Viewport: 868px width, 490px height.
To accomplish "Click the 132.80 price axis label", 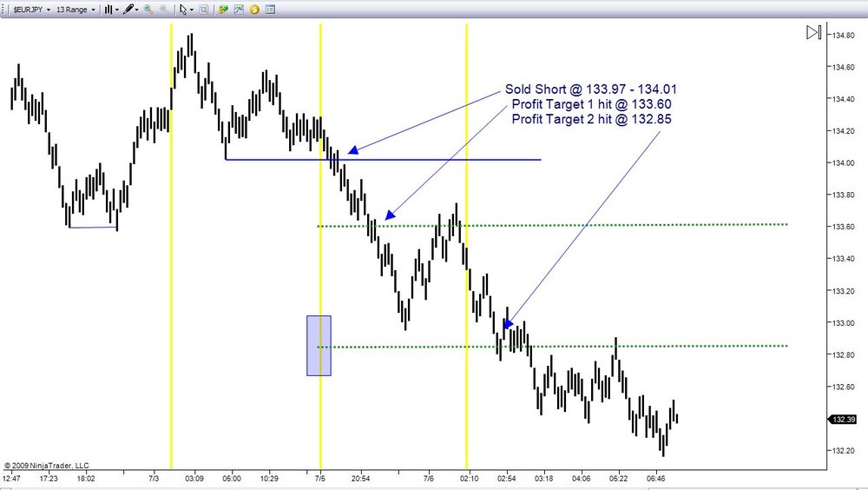I will point(843,354).
